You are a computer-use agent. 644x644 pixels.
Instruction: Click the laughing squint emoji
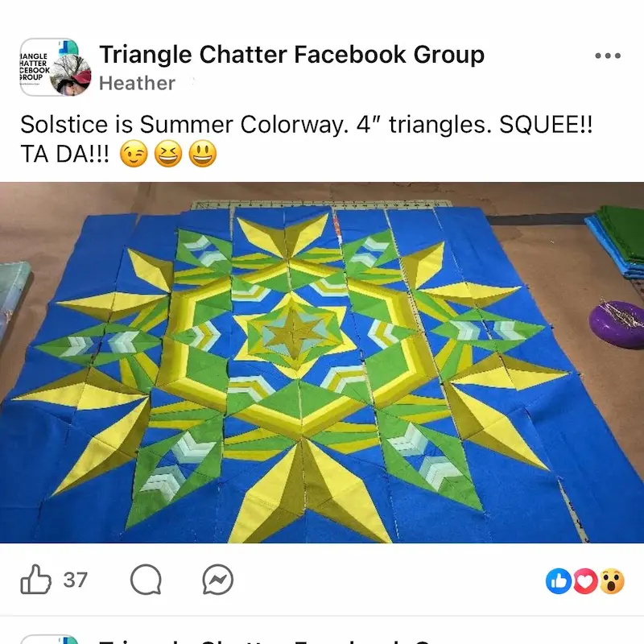tap(168, 154)
